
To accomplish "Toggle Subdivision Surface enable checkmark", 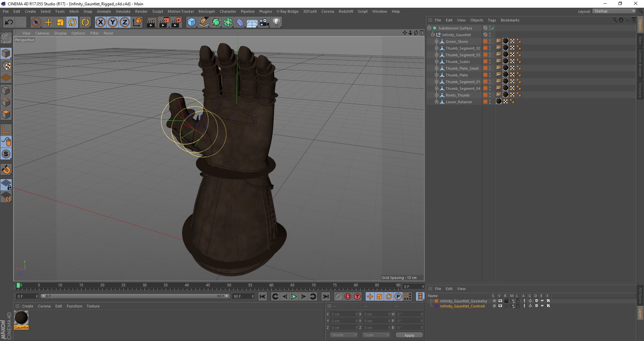I will (493, 29).
